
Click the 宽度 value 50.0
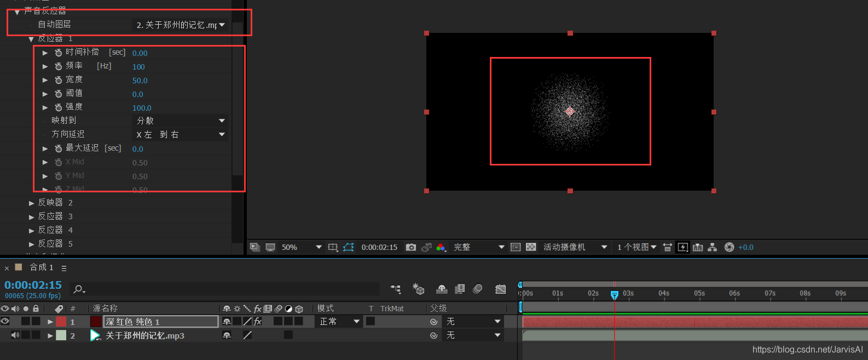click(x=140, y=81)
